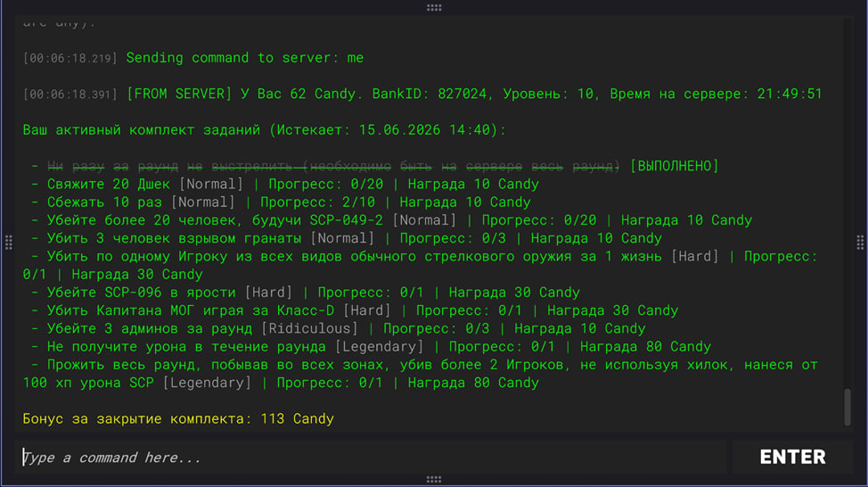Click the 'обычного стрелкового оружия' task line
This screenshot has height=487, width=868.
(x=420, y=265)
